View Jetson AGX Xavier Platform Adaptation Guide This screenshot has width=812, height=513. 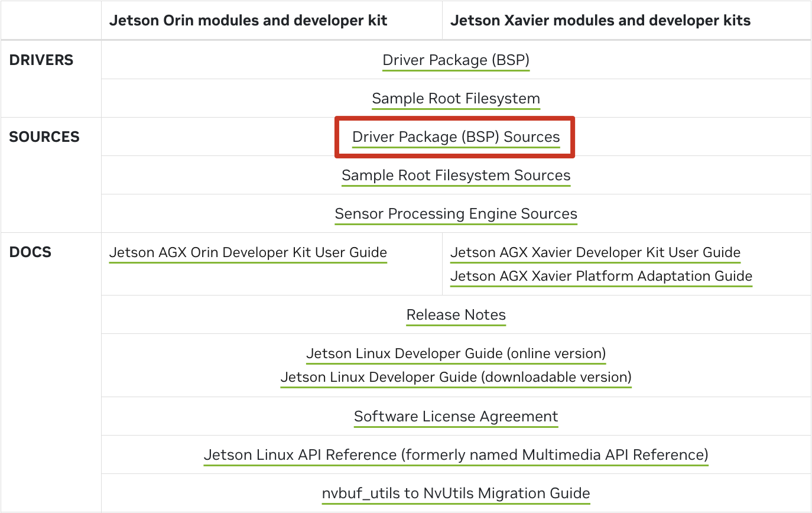point(601,276)
